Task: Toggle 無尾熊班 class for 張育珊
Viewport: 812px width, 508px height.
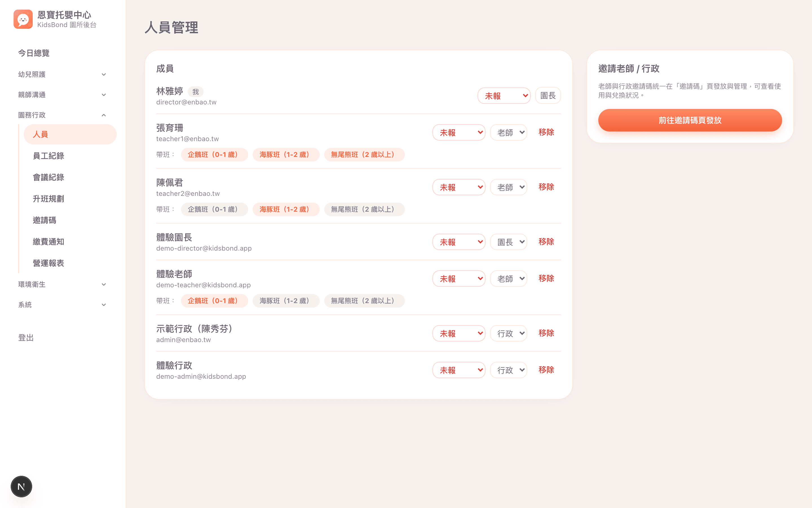Action: [364, 155]
